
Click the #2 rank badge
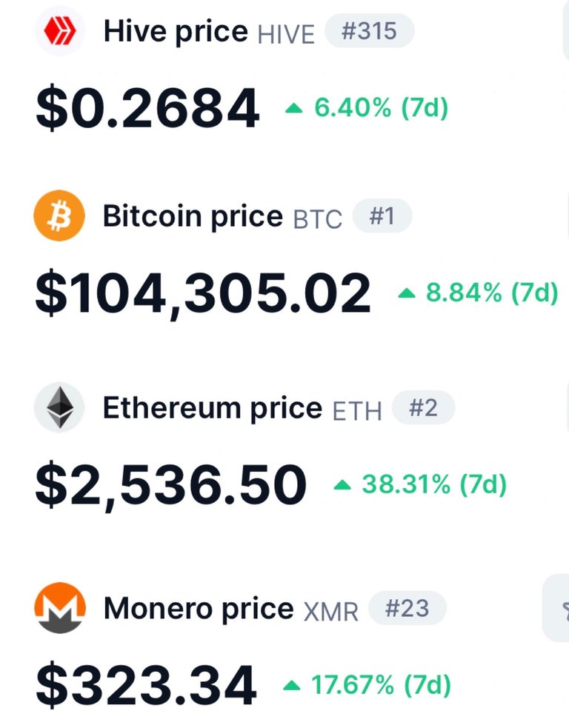tap(423, 407)
